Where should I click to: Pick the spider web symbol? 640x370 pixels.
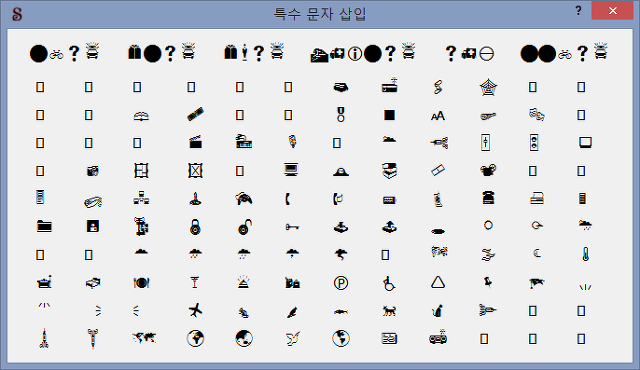click(488, 87)
